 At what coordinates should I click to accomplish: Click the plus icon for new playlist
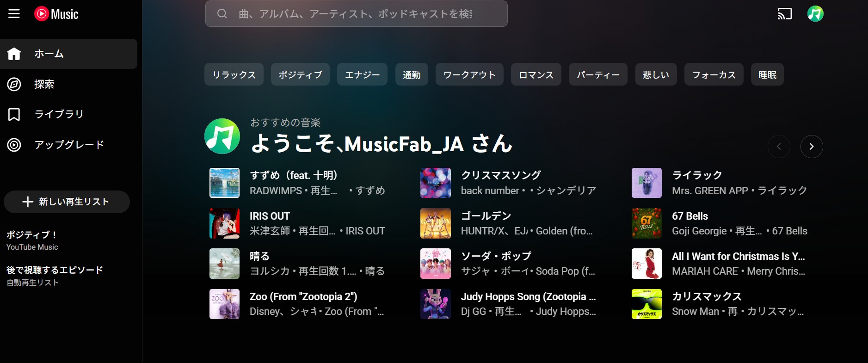tap(28, 202)
